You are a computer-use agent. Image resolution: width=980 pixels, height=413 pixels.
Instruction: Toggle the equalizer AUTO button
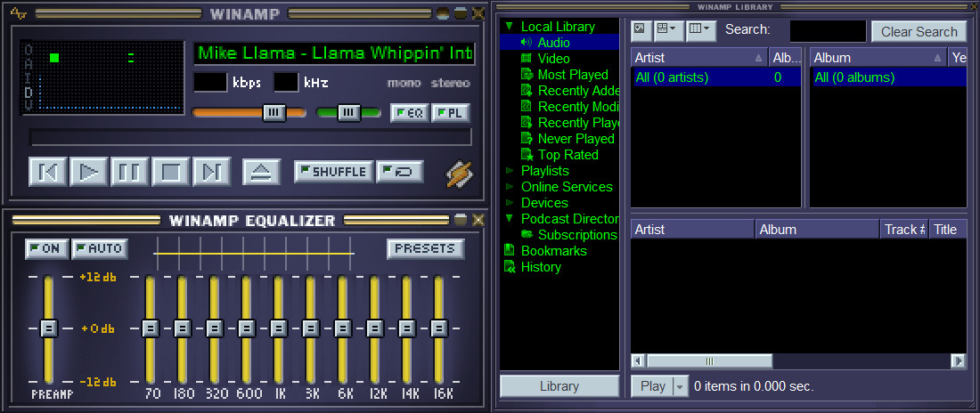click(x=100, y=248)
